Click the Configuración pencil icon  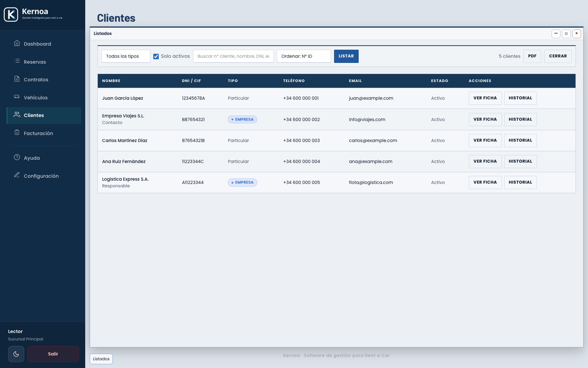click(17, 175)
